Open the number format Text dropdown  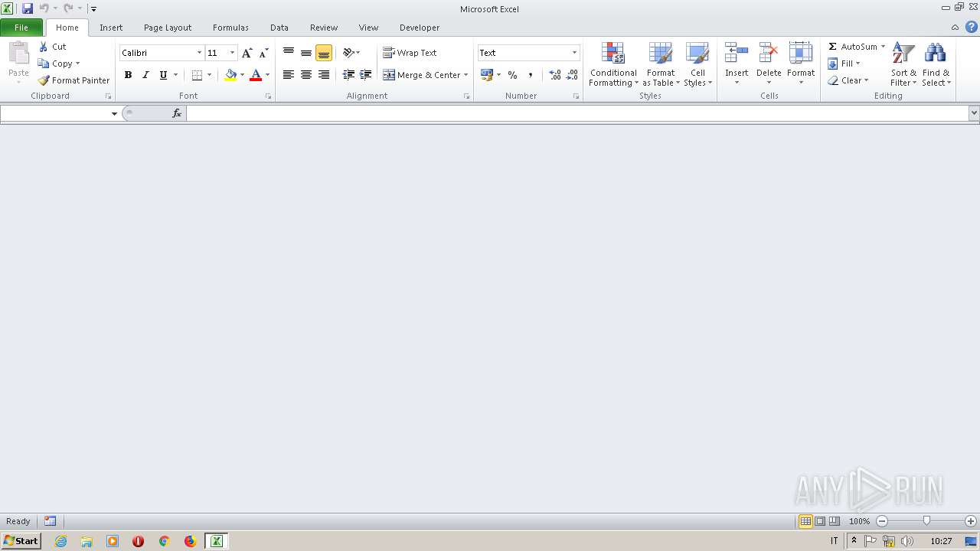pos(574,53)
